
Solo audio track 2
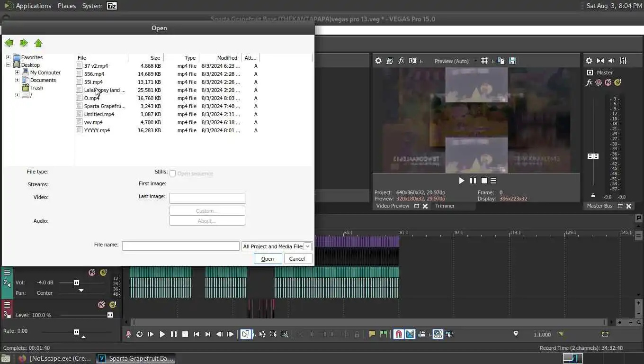[103, 273]
